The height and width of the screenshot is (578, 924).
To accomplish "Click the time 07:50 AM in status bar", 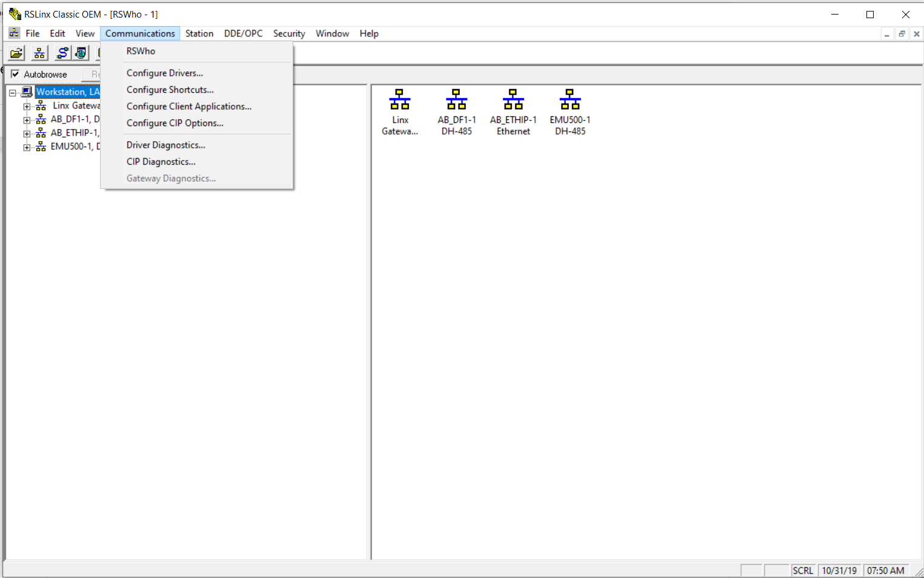I will coord(885,571).
